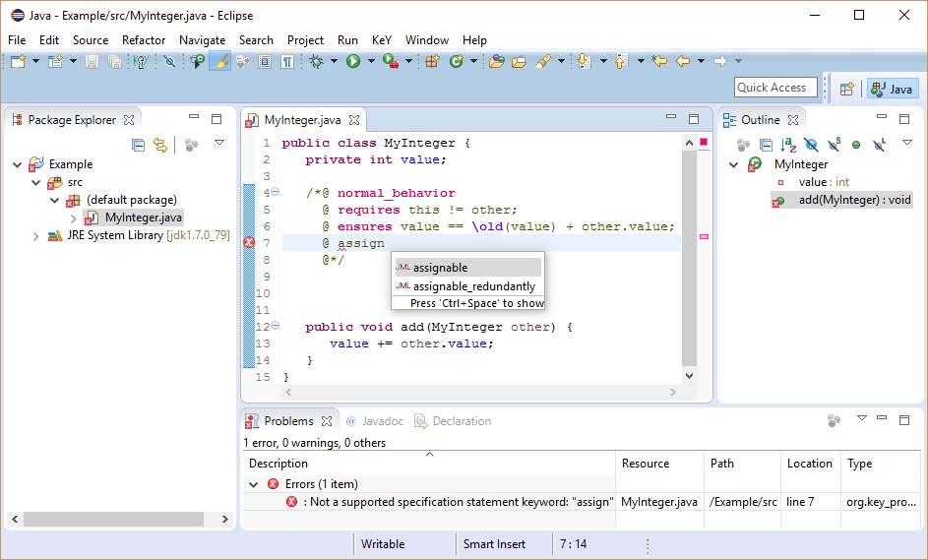Click inside the Quick Access field
The height and width of the screenshot is (560, 928).
pyautogui.click(x=775, y=88)
